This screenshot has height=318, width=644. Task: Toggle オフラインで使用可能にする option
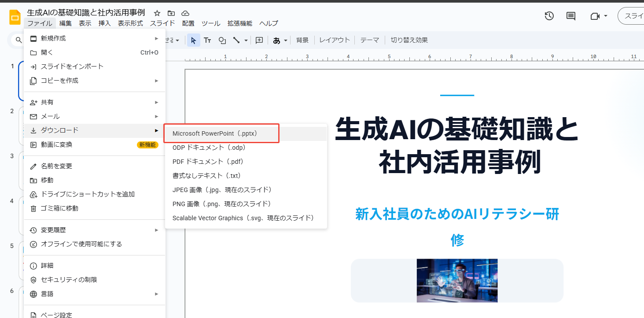(81, 244)
